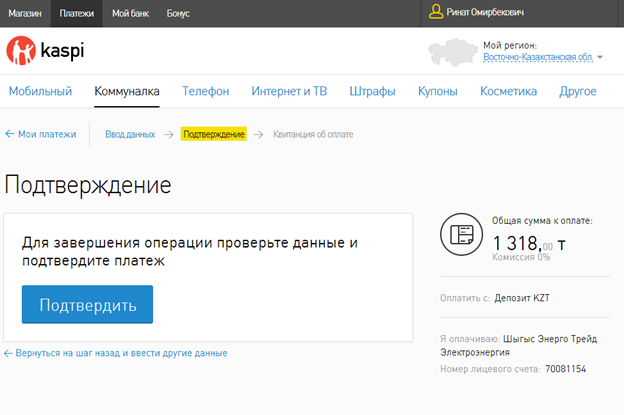The image size is (624, 415).
Task: Click the Мой регион label
Action: (x=510, y=45)
